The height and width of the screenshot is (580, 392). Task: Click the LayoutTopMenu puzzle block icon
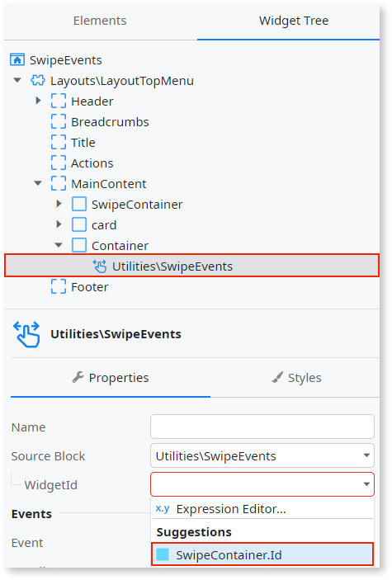(38, 80)
